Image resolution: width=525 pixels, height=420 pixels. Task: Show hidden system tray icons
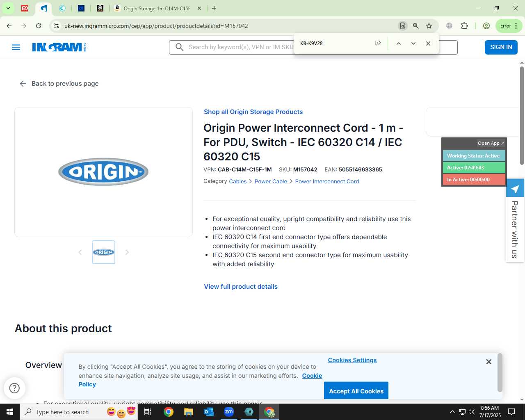[x=452, y=412]
